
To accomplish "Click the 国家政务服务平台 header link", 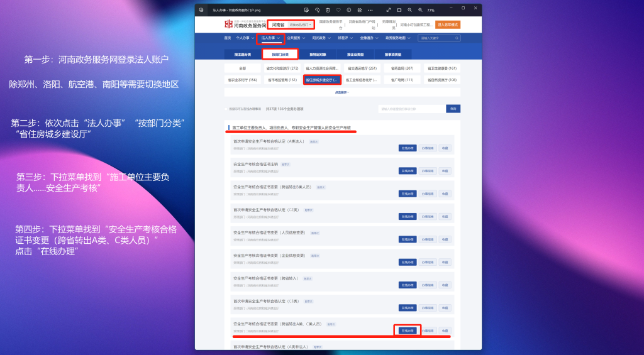I will point(331,25).
